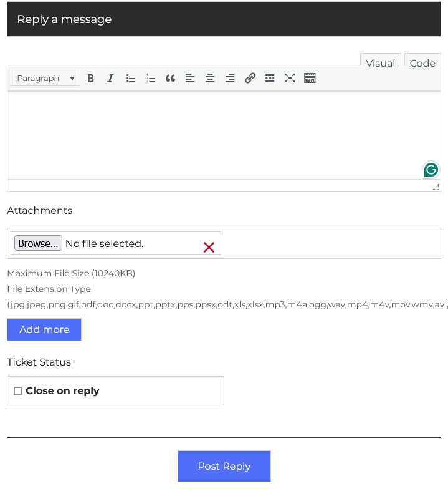
Task: Insert a bulleted list
Action: 130,79
